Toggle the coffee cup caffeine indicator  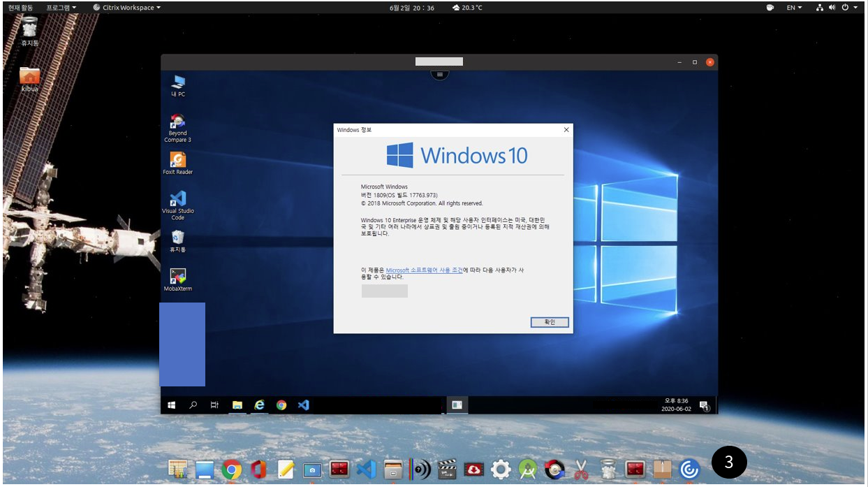tap(770, 8)
